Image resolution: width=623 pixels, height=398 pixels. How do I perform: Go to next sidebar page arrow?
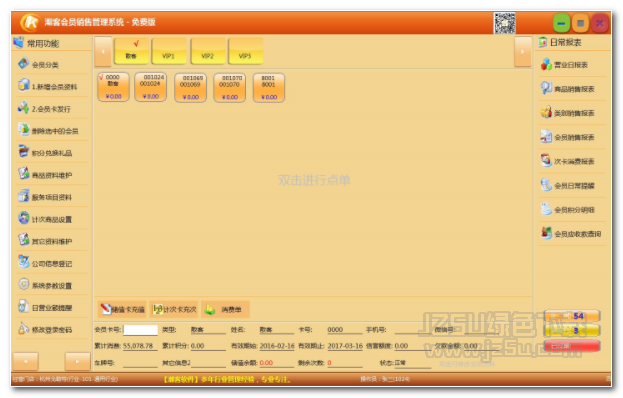(77, 361)
